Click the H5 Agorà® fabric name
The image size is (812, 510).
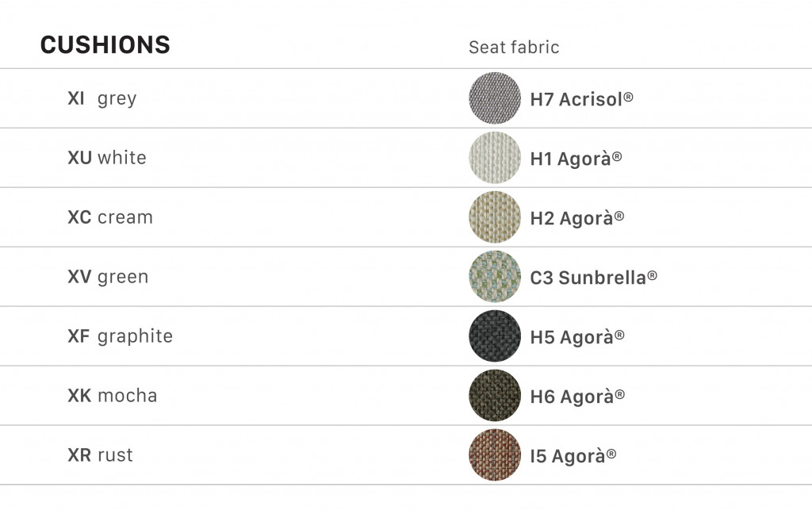click(x=577, y=337)
